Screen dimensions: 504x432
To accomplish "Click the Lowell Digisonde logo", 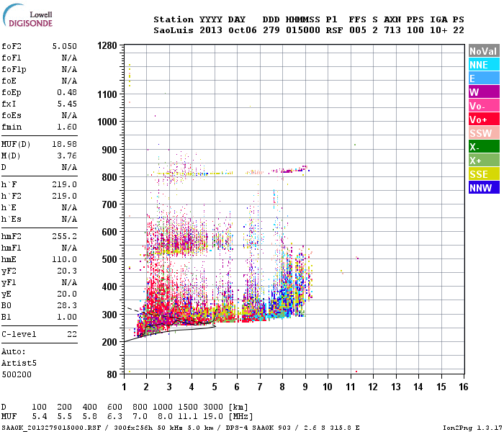I will click(x=27, y=15).
